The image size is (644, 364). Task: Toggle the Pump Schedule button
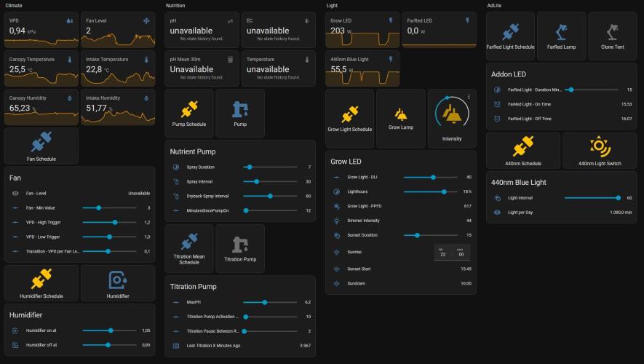[189, 114]
